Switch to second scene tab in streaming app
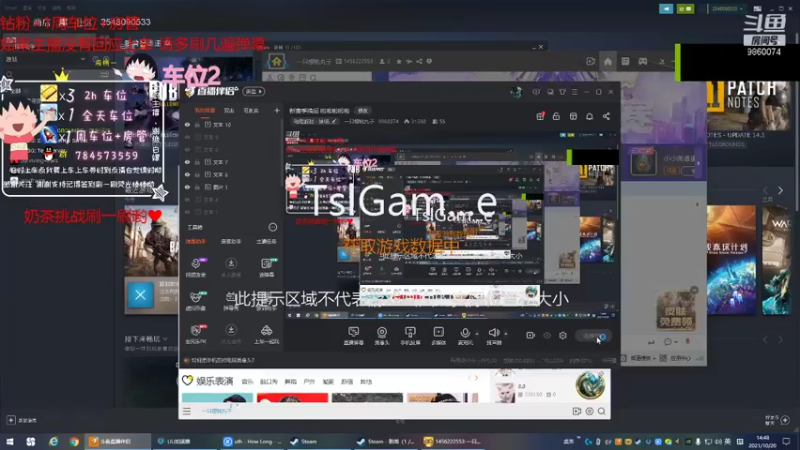The width and height of the screenshot is (800, 450). point(229,110)
